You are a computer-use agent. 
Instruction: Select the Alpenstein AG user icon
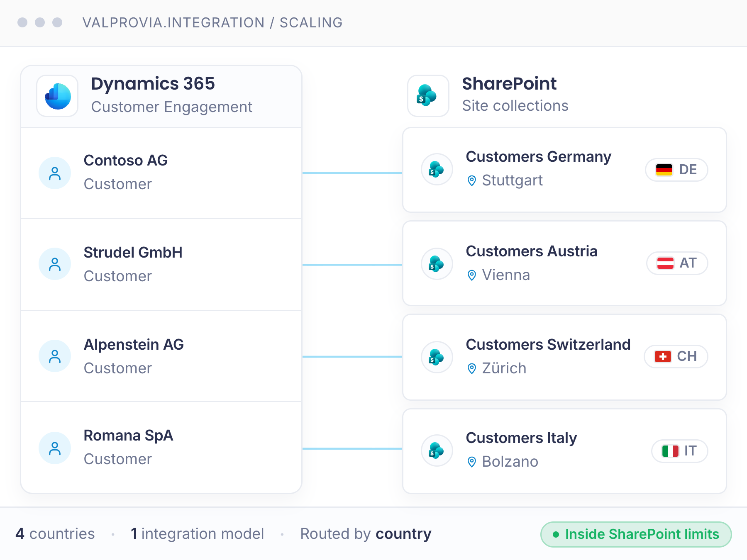point(55,356)
